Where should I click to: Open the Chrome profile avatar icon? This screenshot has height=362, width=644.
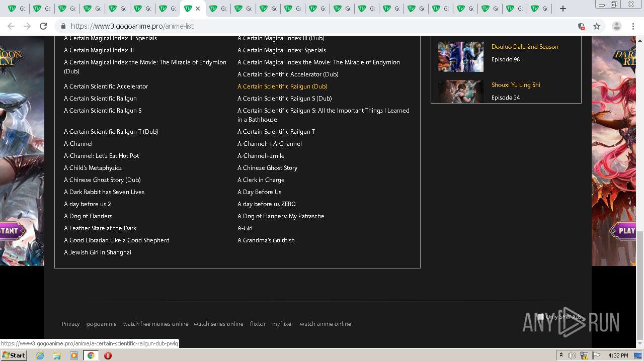pyautogui.click(x=617, y=26)
